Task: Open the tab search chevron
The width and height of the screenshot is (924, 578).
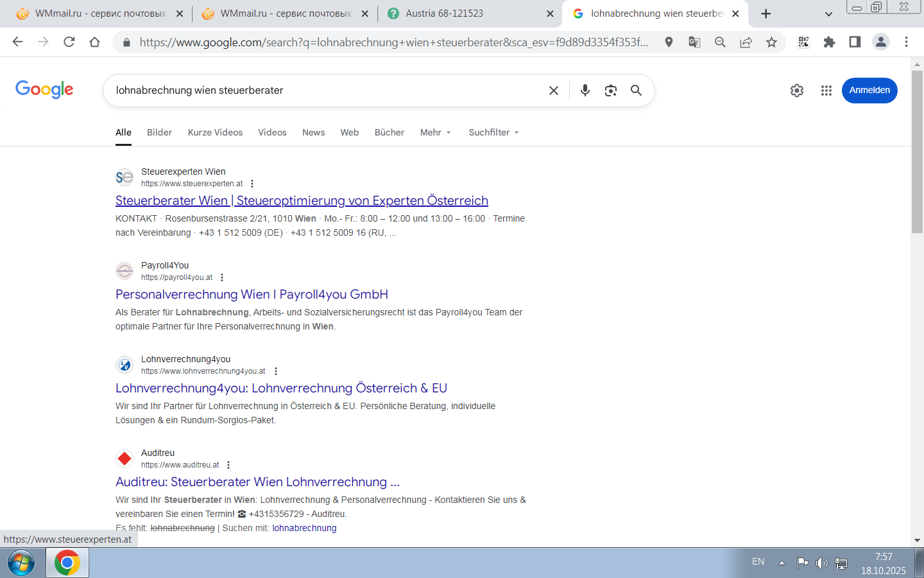Action: [x=828, y=13]
